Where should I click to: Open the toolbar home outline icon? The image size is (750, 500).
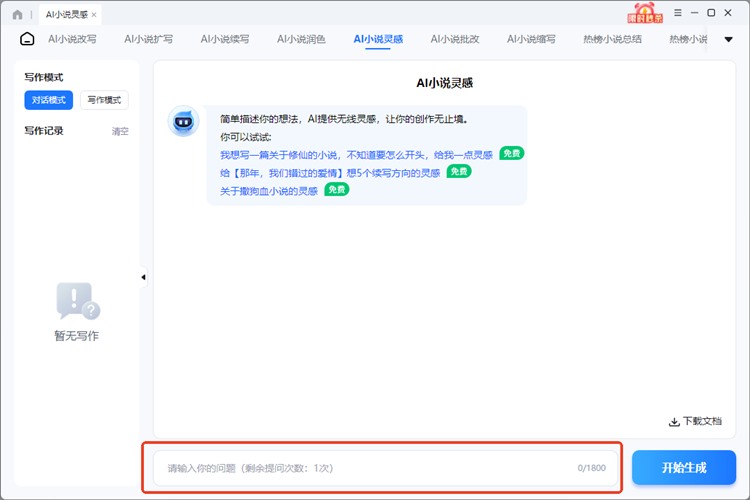coord(27,39)
